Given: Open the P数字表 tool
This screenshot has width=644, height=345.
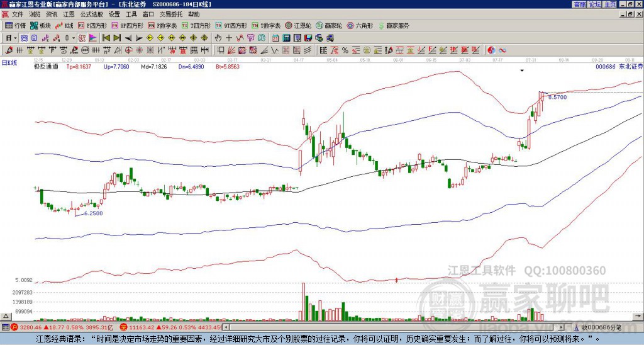Looking at the screenshot, I should (162, 25).
